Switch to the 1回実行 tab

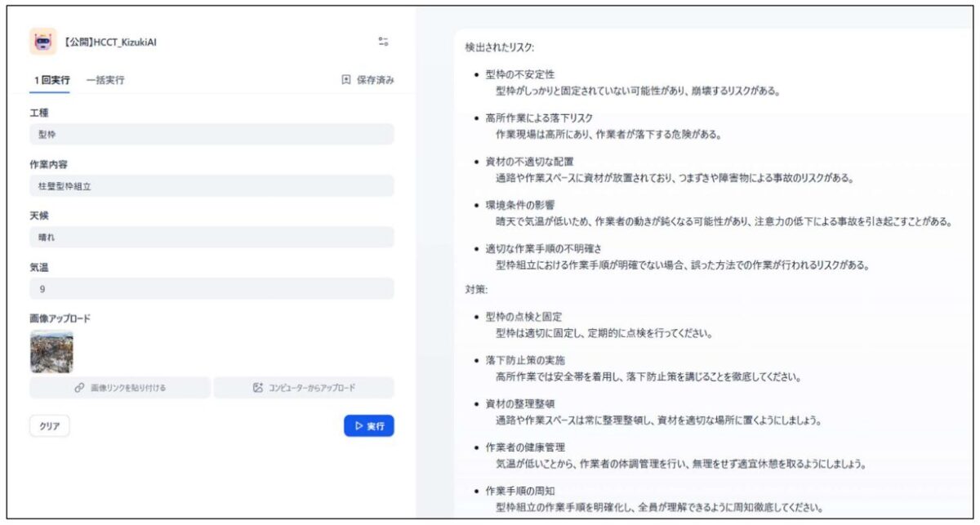click(51, 80)
